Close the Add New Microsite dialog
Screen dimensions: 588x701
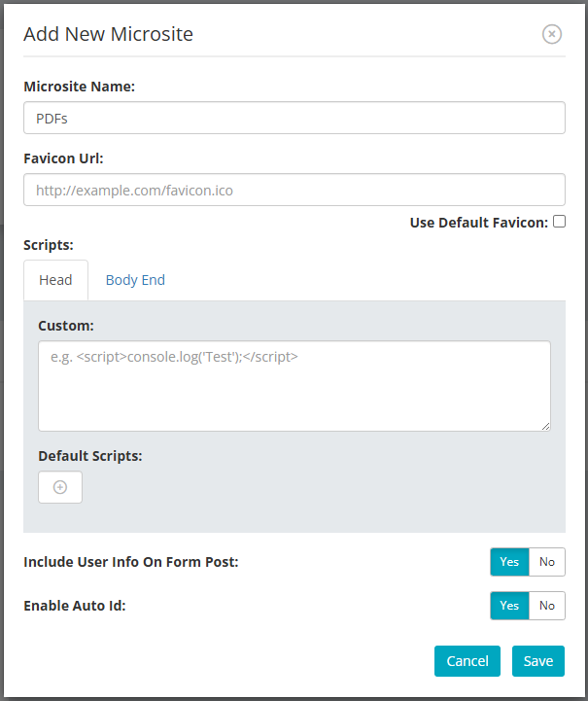click(x=552, y=34)
